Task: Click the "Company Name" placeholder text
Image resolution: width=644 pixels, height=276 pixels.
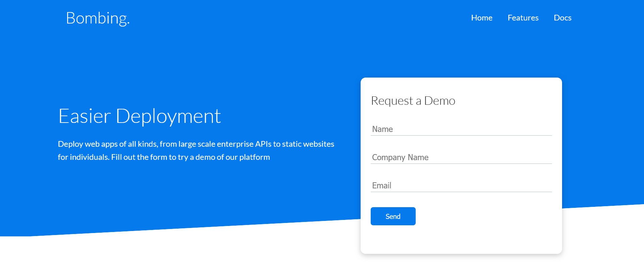Action: tap(400, 157)
